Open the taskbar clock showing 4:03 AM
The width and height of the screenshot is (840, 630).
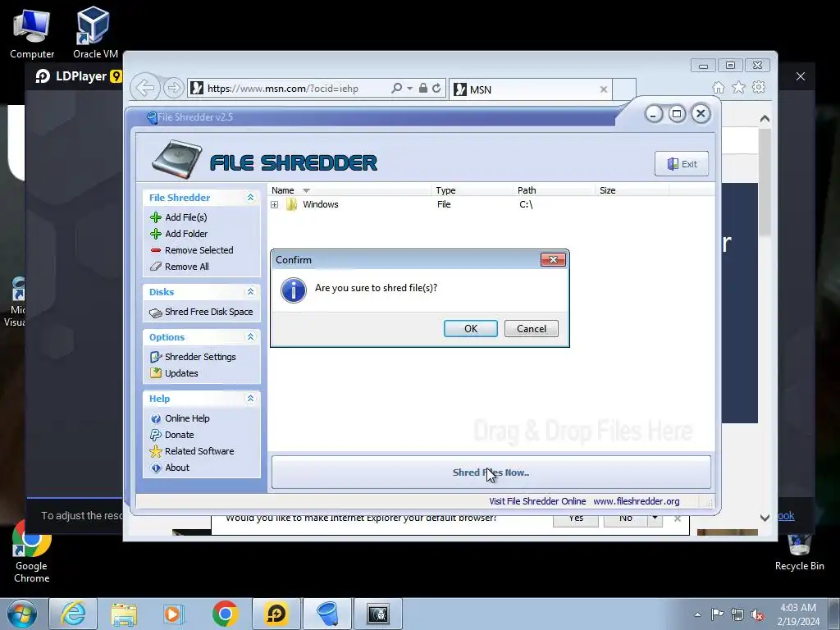798,614
